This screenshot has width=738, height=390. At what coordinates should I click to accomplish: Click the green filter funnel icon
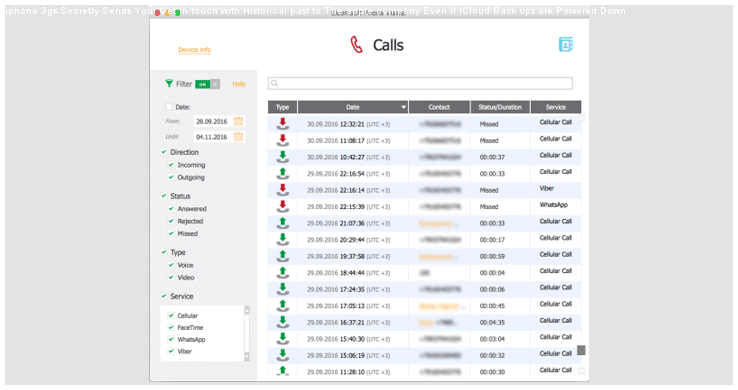point(169,84)
